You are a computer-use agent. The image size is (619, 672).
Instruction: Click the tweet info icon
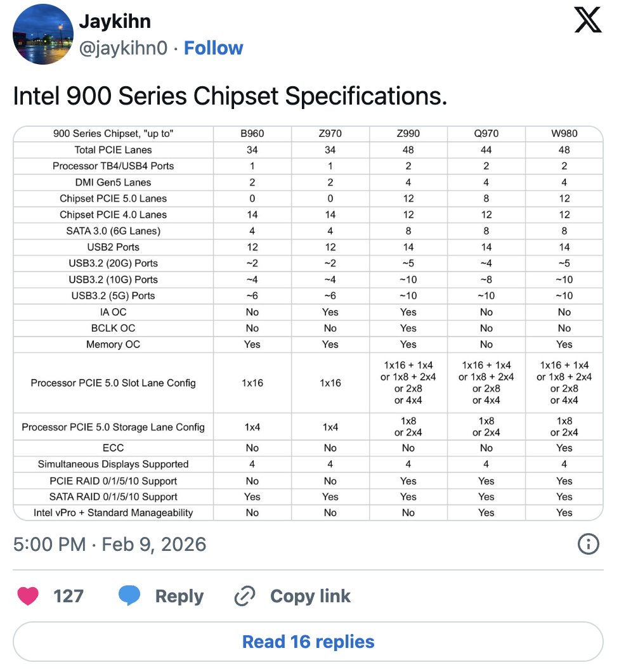588,544
